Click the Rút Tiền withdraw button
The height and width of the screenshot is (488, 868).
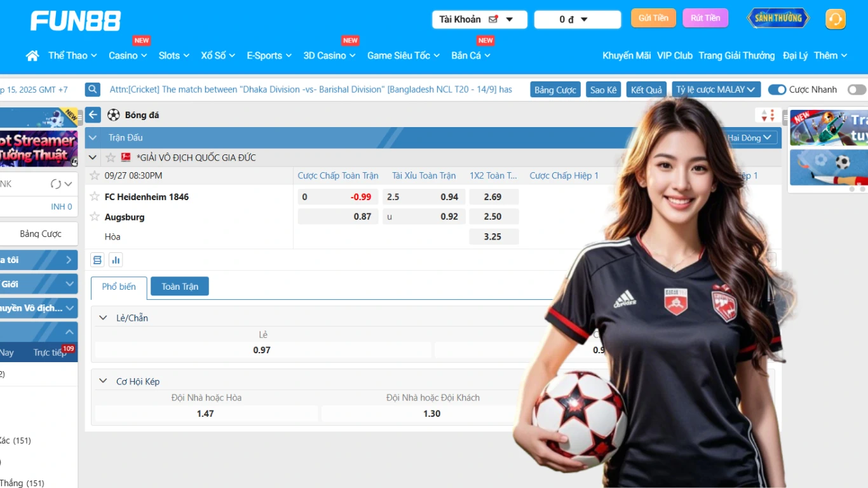[x=705, y=18]
